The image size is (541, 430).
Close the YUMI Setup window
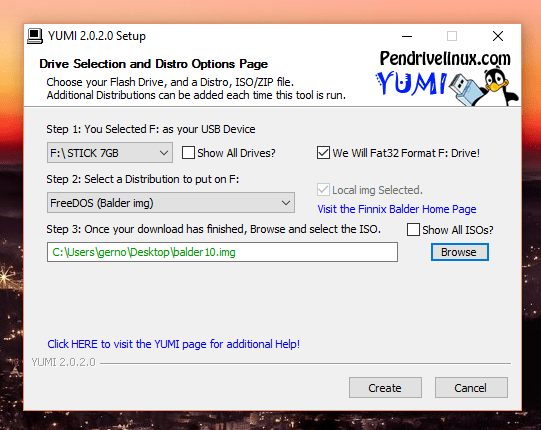[498, 36]
